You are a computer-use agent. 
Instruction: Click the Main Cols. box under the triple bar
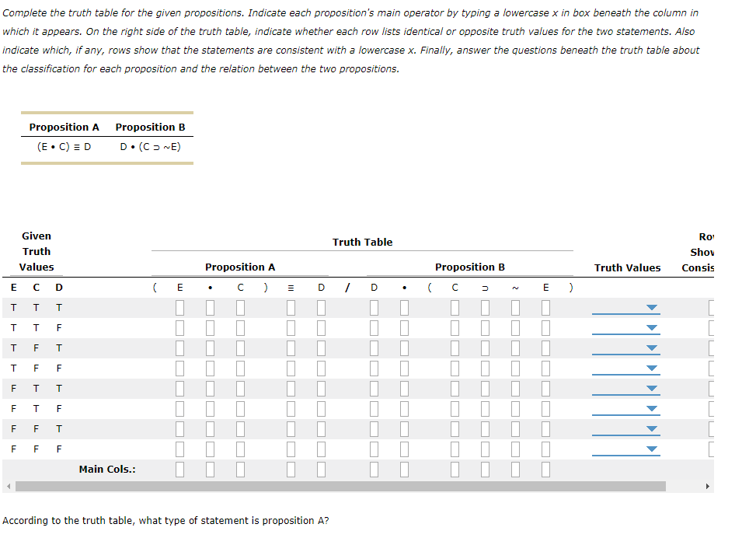click(x=291, y=470)
